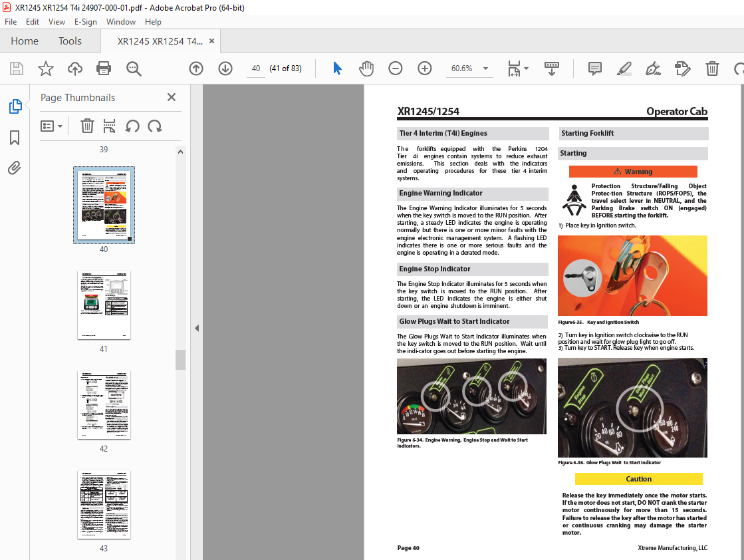Click the thumbnail panel scrollbar handle
The width and height of the screenshot is (744, 560).
click(x=180, y=359)
